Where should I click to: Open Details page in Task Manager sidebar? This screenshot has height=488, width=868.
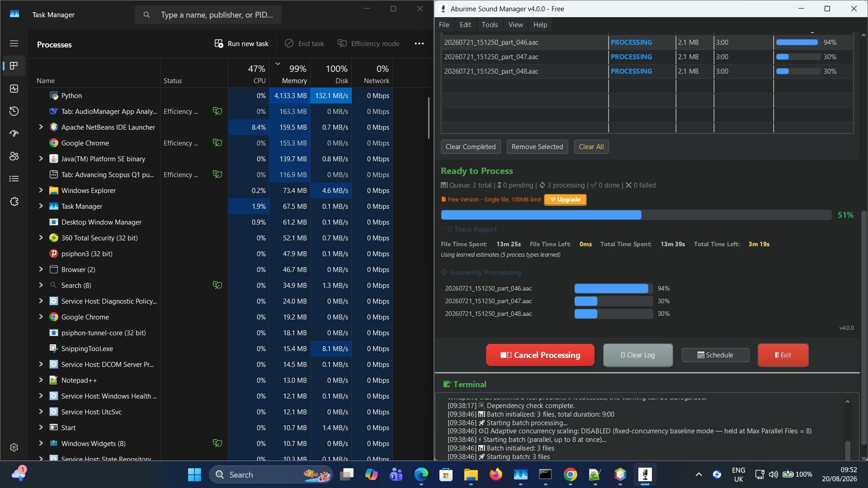[14, 179]
